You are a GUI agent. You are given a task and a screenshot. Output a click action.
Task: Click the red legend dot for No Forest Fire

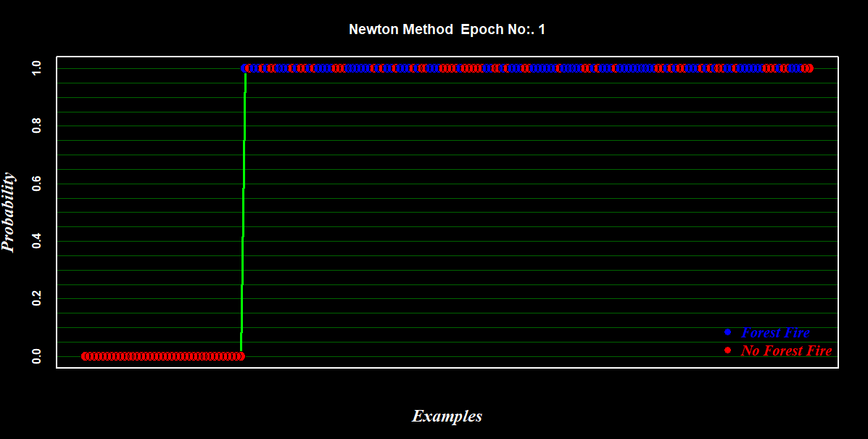tap(728, 350)
